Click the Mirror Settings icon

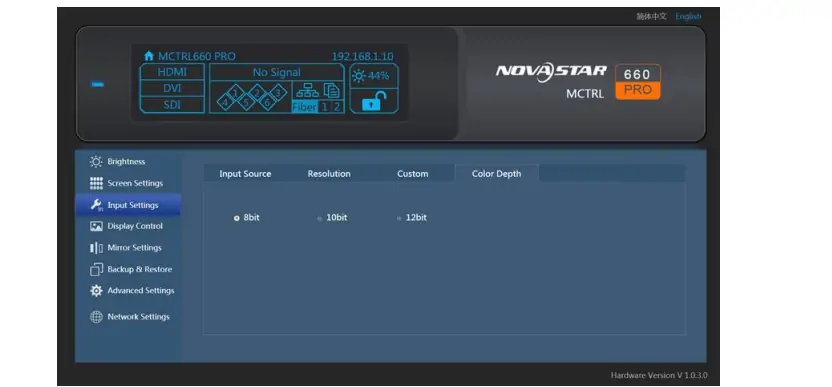96,248
